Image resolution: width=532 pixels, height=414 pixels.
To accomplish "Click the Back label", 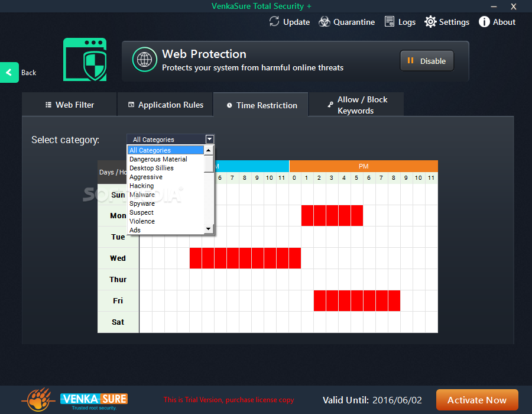I will pyautogui.click(x=29, y=73).
